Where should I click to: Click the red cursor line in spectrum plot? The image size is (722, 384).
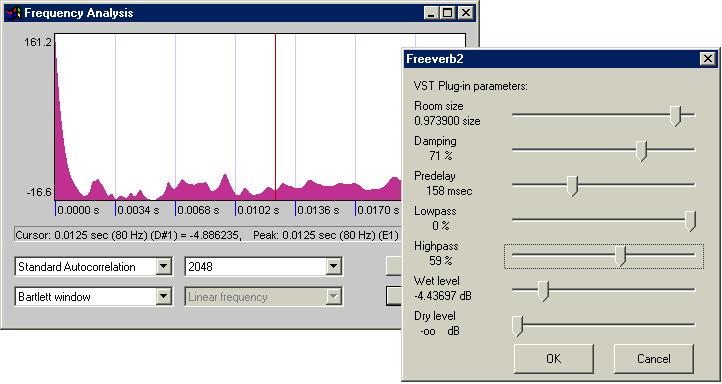tap(275, 116)
